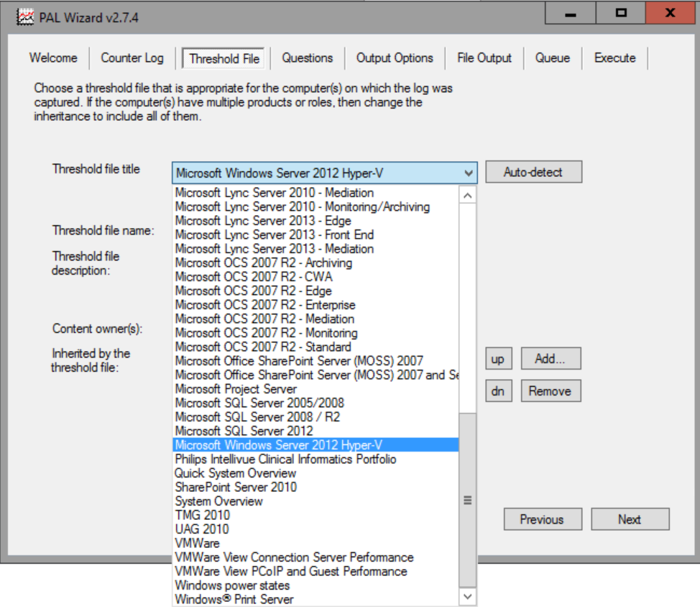Click the dropdown list scrollbar thumb
Screen dimensions: 700x607
point(468,501)
